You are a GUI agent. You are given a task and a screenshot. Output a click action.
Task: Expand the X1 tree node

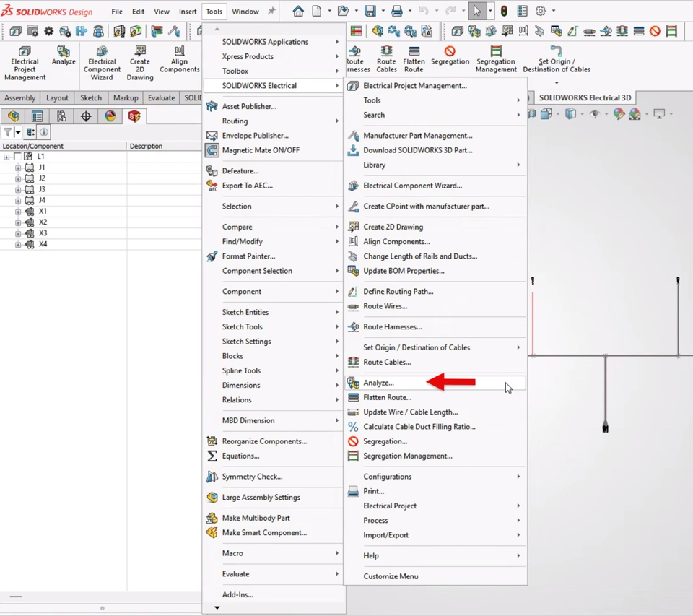(17, 212)
